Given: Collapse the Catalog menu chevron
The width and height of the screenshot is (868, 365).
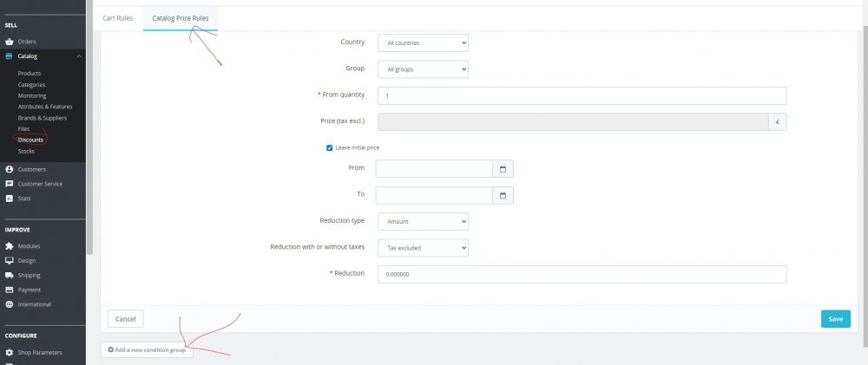Looking at the screenshot, I should click(x=79, y=55).
